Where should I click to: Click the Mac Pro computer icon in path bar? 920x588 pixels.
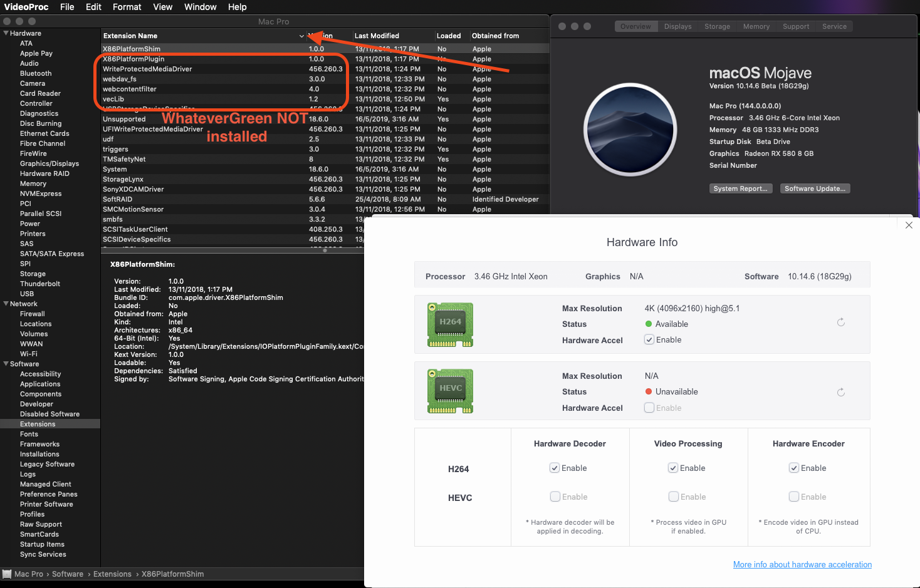click(x=7, y=574)
